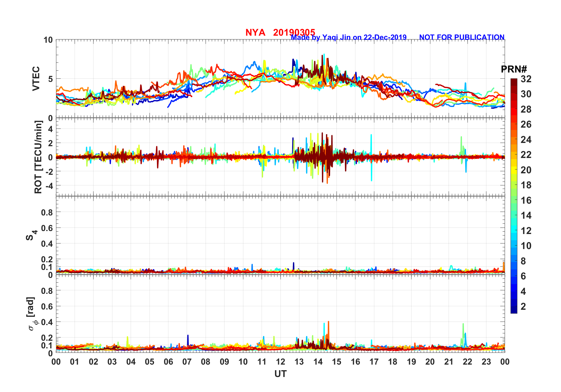
Task: Click the 'NOT FOR PUBLICATION' notice
Action: (x=462, y=37)
